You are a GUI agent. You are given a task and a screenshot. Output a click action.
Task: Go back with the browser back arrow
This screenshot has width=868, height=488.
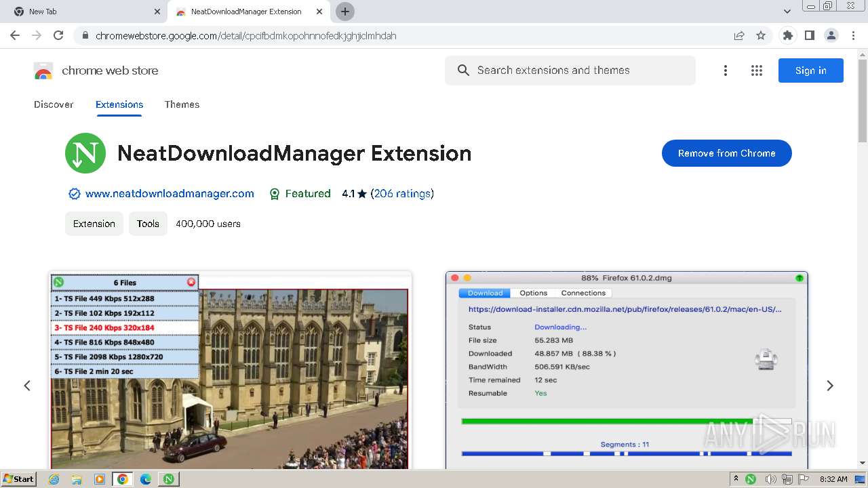point(15,35)
